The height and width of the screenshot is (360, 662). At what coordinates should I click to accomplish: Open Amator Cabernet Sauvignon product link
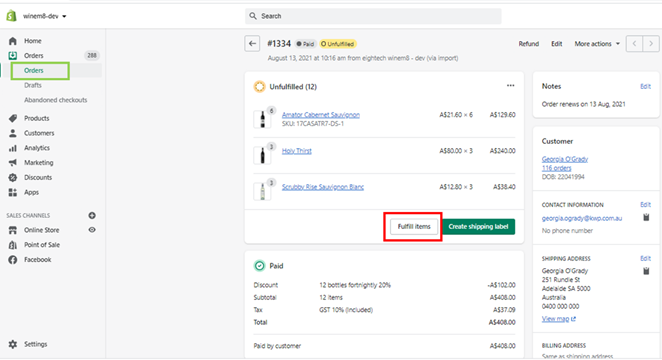321,115
